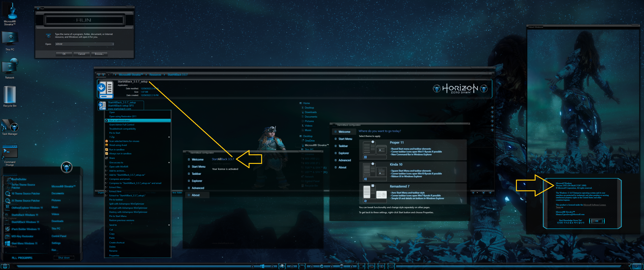Screen dimensions: 644x270
Task: Click StartAllBack 3.5.7 breadcrumb in address bar
Action: [177, 75]
